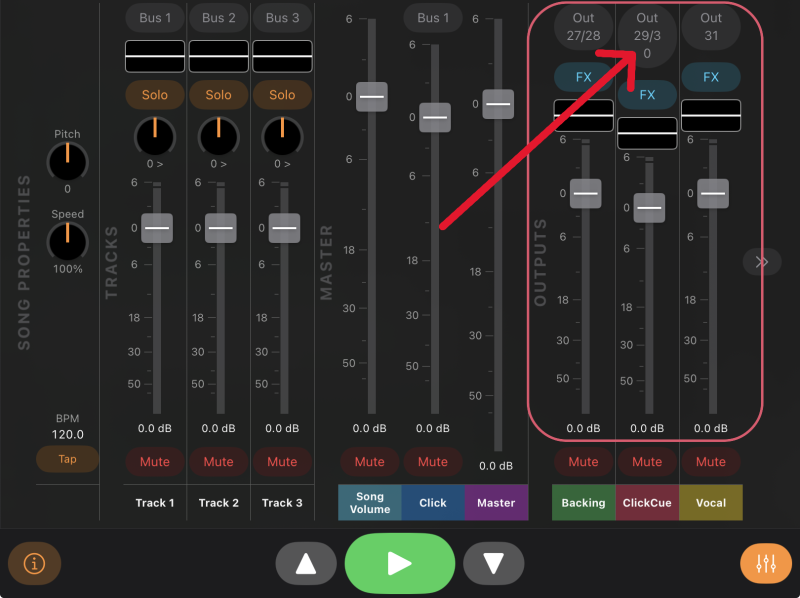Click the Speed knob
The image size is (800, 598).
click(67, 239)
